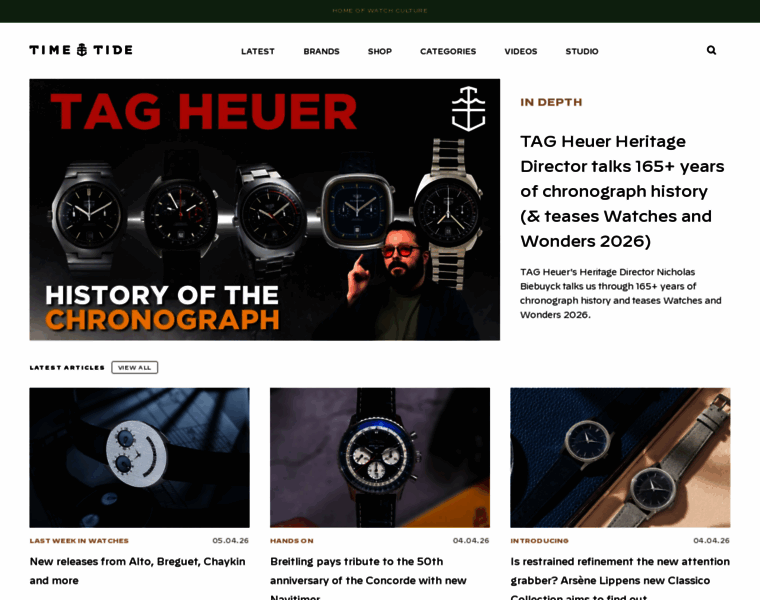Open the search magnifier icon
Image resolution: width=760 pixels, height=600 pixels.
[711, 50]
